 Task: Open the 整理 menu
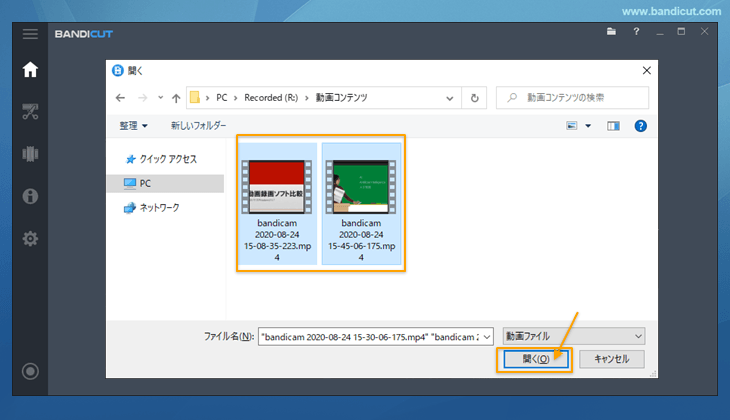(133, 126)
